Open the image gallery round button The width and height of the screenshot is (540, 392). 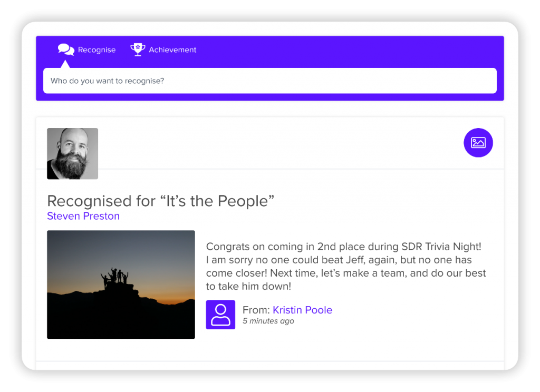pos(478,142)
